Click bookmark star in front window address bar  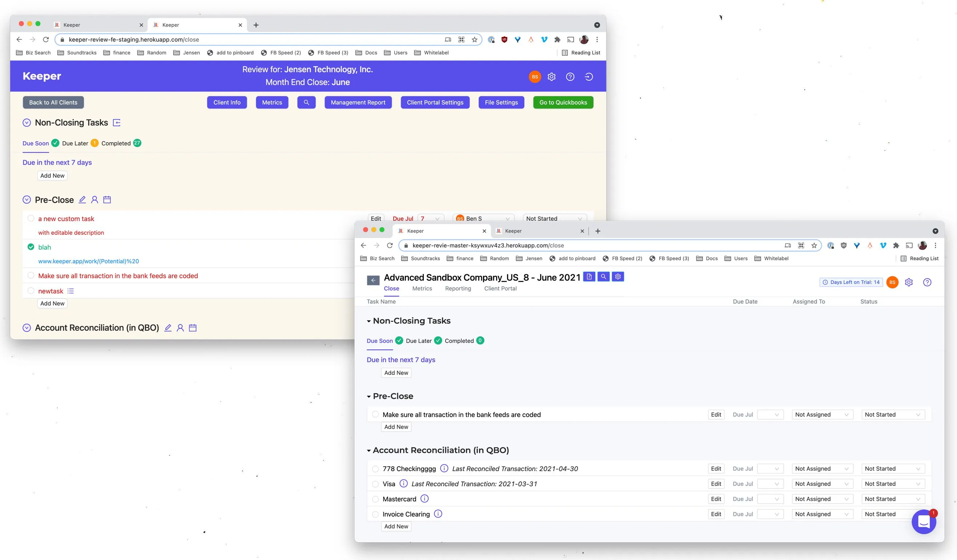[814, 245]
